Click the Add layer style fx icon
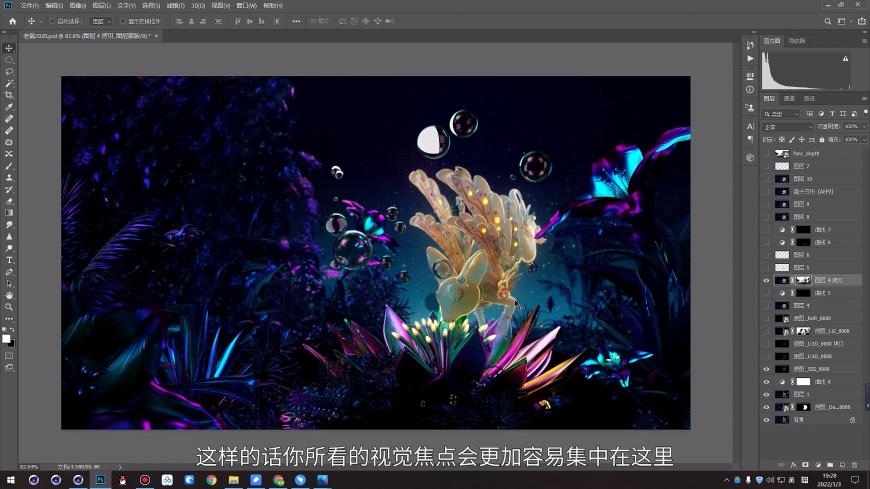The image size is (870, 489). 792,465
